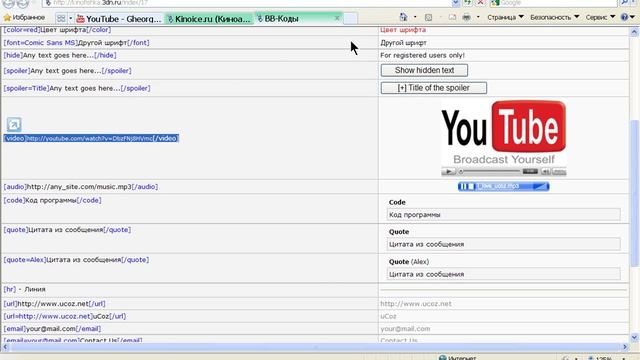This screenshot has width=640, height=360.
Task: Expand the [+] Title of the spoiler button
Action: pos(433,88)
